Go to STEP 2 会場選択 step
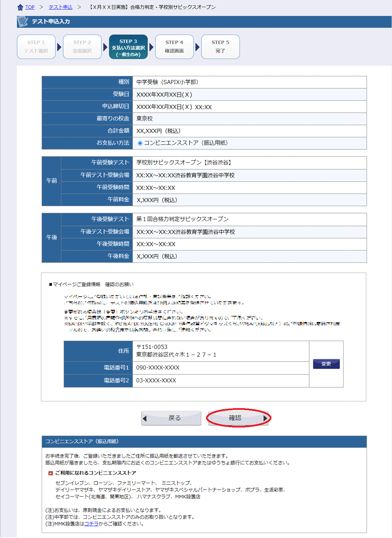The image size is (392, 538). click(x=82, y=47)
